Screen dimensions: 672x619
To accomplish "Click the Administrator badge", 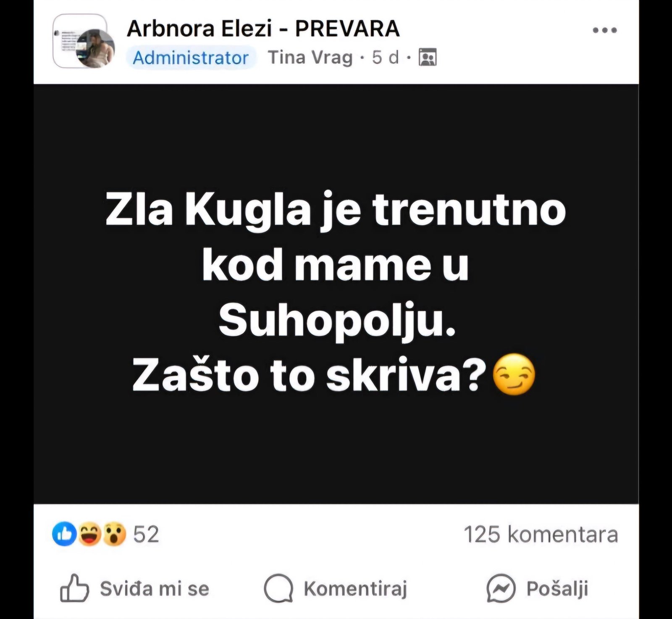I will (x=191, y=58).
